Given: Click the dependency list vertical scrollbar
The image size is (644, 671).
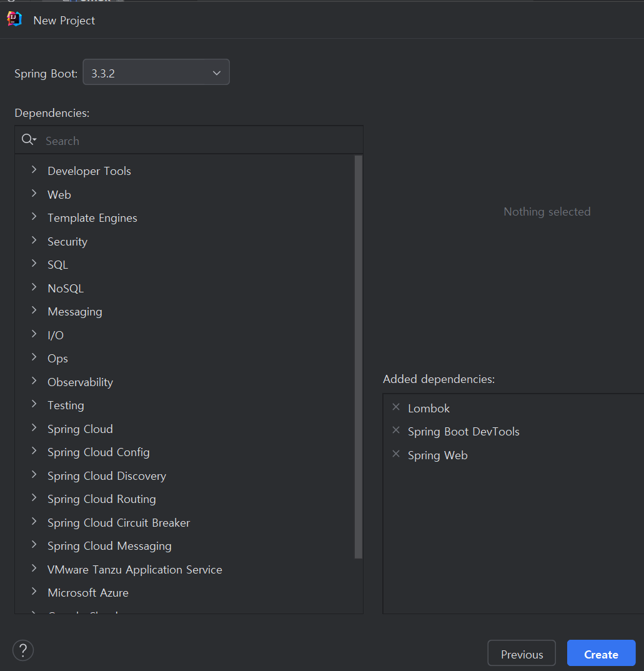Looking at the screenshot, I should (x=359, y=357).
